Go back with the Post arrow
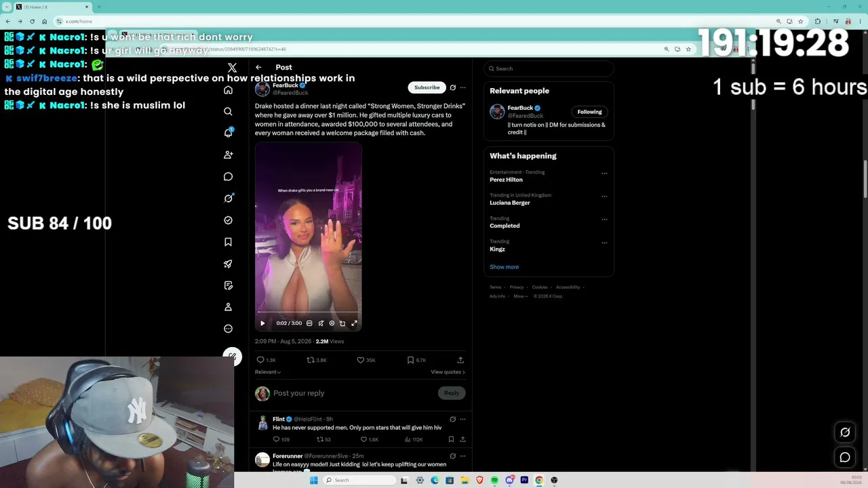 258,67
